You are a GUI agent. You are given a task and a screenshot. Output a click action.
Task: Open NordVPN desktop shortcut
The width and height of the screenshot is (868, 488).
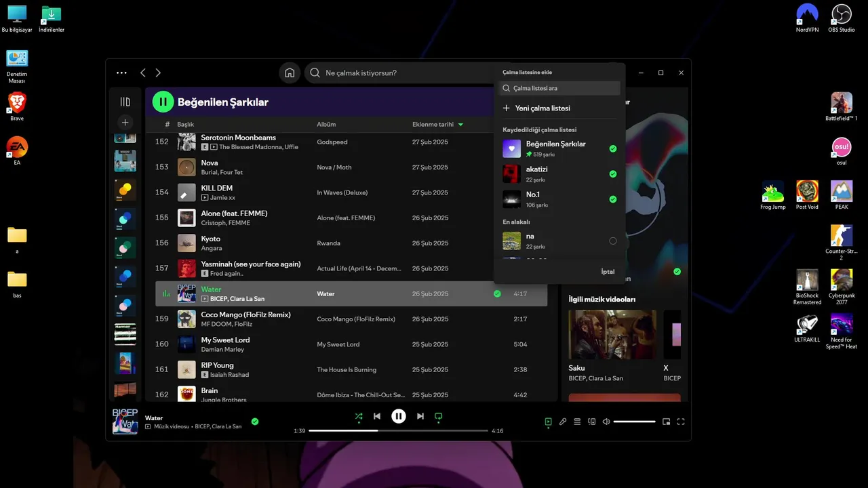coord(807,18)
